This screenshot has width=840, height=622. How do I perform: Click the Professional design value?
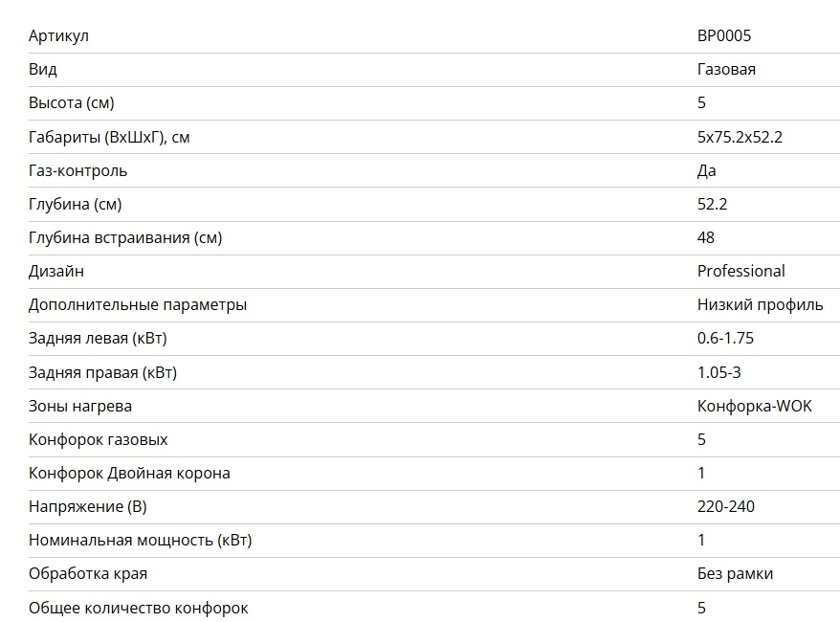pyautogui.click(x=741, y=271)
